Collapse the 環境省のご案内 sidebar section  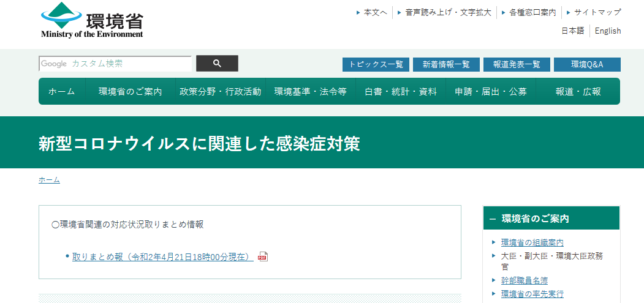(493, 219)
